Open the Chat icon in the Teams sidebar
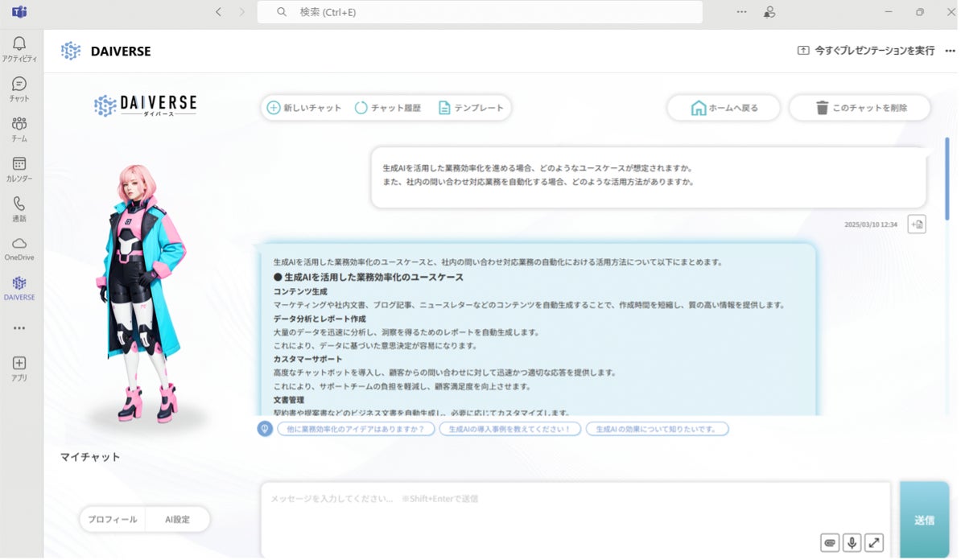 (x=19, y=84)
